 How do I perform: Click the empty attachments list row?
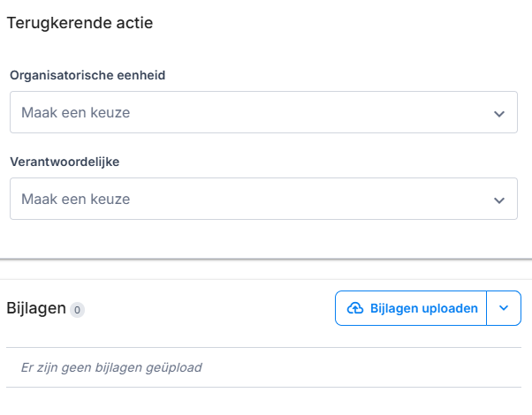click(x=353, y=367)
